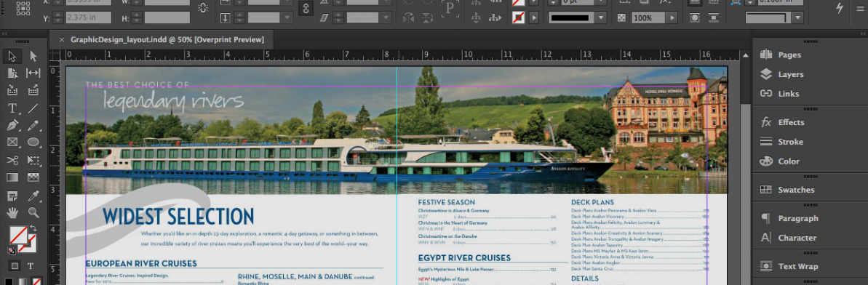
Task: Click the fill color swatch in toolbox
Action: (17, 235)
